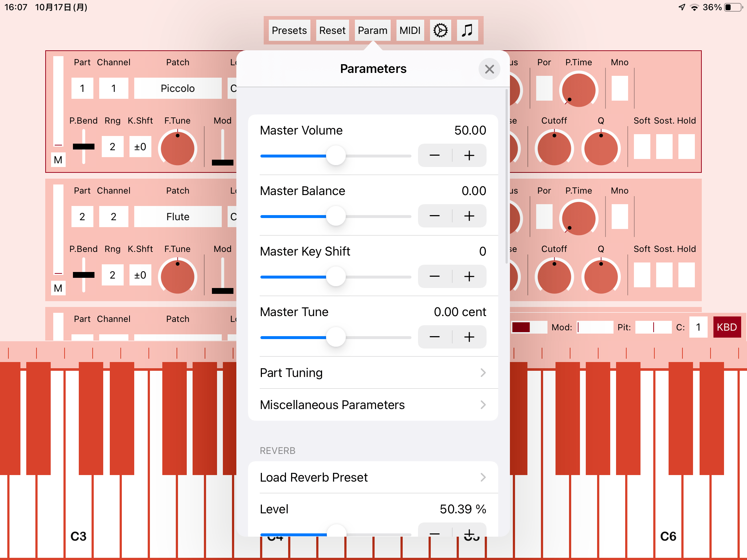The image size is (747, 560).
Task: Click the Master Tune slider thumb
Action: click(x=336, y=337)
